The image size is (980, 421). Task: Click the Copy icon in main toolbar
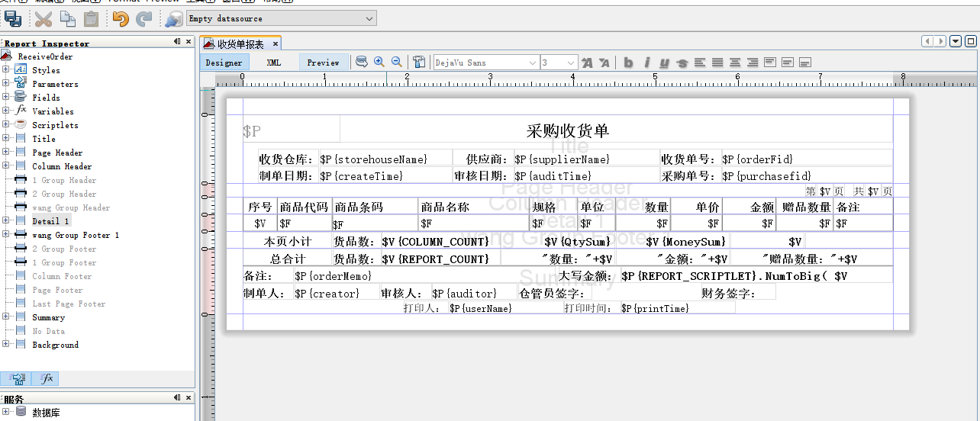(x=67, y=18)
